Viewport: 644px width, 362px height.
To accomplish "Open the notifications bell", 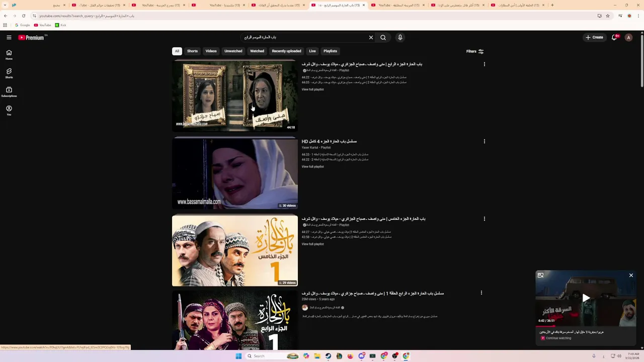I will coord(614,37).
